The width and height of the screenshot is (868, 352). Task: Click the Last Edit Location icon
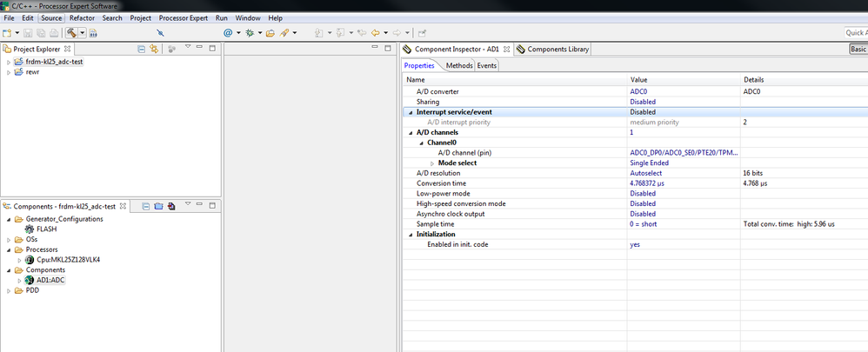(x=362, y=33)
